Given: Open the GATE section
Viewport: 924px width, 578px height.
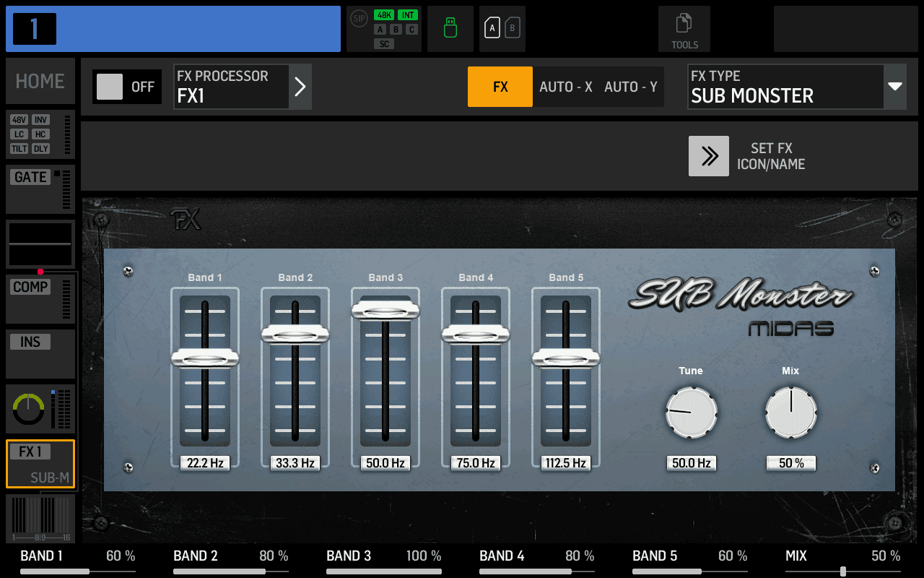Looking at the screenshot, I should point(40,189).
